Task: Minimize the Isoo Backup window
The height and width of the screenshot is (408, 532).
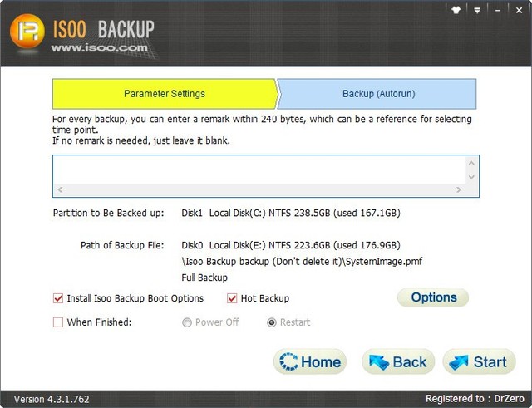Action: pyautogui.click(x=497, y=11)
